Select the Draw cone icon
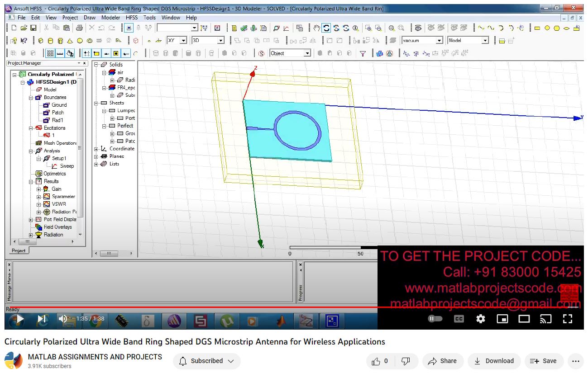The width and height of the screenshot is (588, 373). pyautogui.click(x=70, y=41)
